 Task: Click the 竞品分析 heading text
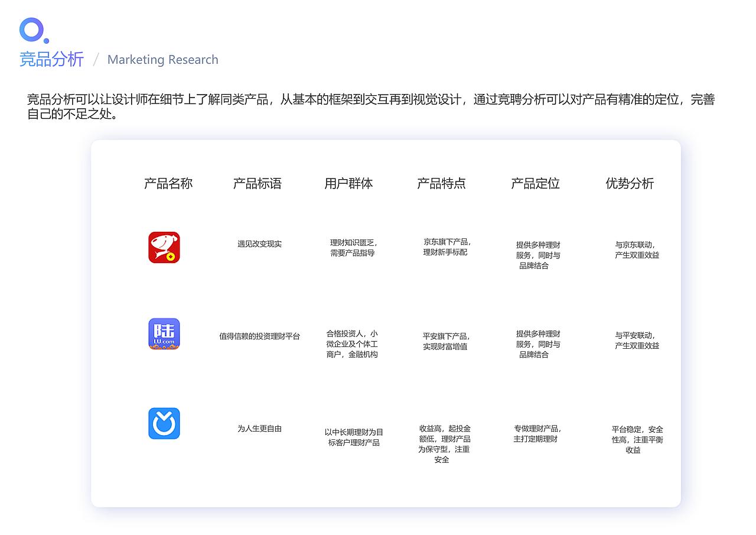point(51,59)
